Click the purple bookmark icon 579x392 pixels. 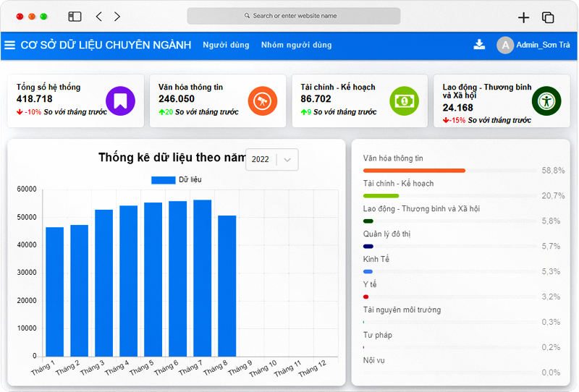click(120, 101)
